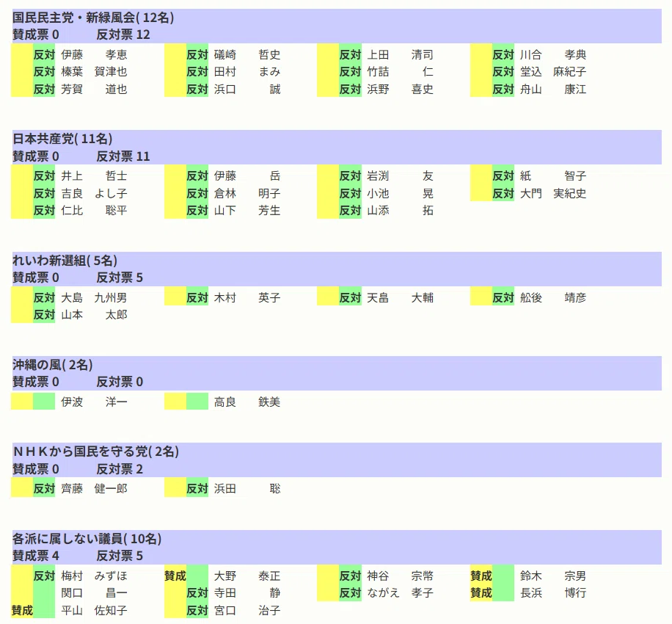Screen dimensions: 672x624
Task: Select member name 神谷 宗幣
Action: coord(400,576)
